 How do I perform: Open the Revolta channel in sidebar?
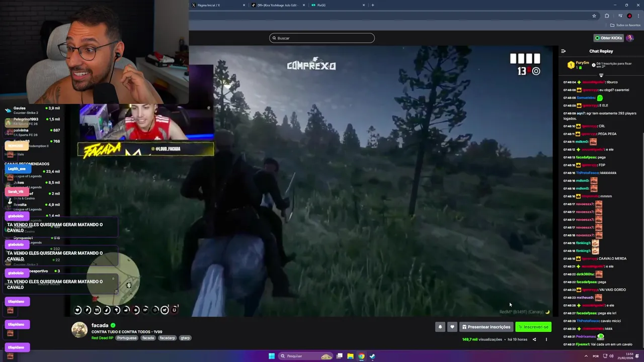(x=33, y=207)
